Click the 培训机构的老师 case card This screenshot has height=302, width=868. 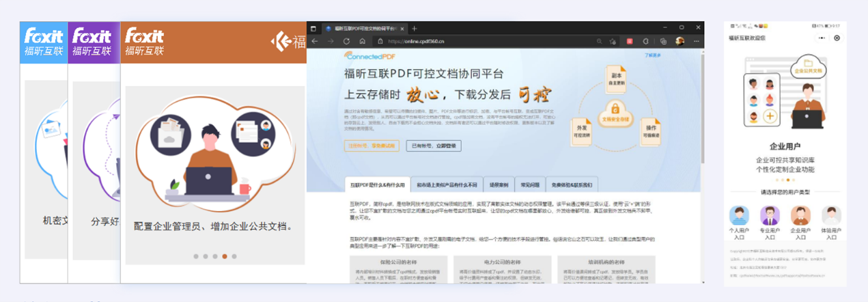[606, 269]
